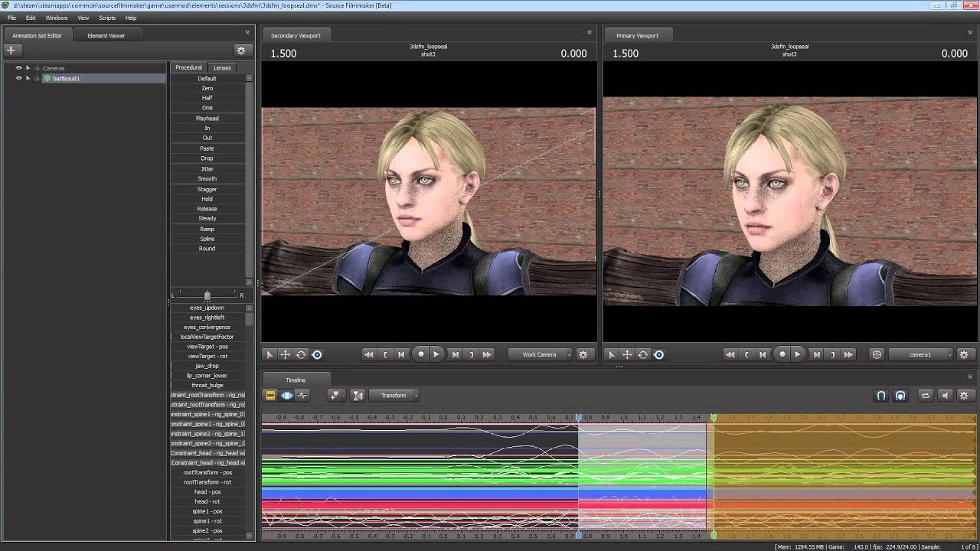This screenshot has height=551, width=980.
Task: Select the selection arrow tool in Primary Viewport
Action: 611,354
